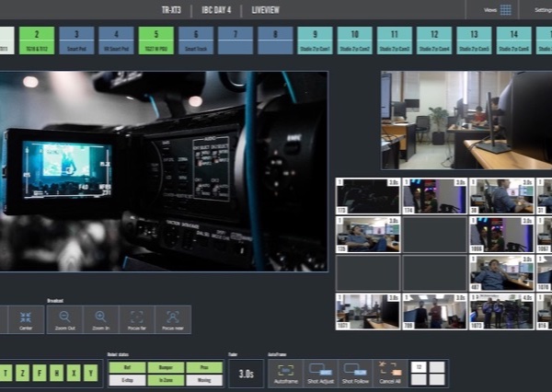Select camera tile 13 Studio Cam5
Screen dimensions: 552x392
click(x=474, y=40)
